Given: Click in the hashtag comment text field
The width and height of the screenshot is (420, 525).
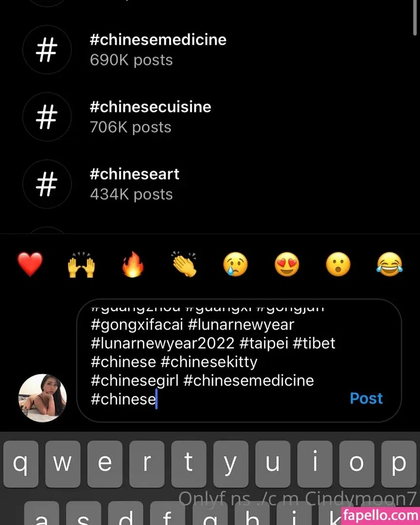Looking at the screenshot, I should point(214,361).
